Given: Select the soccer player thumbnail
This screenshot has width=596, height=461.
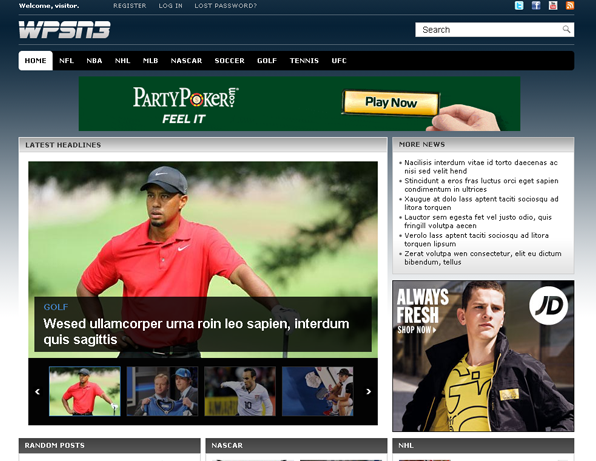Looking at the screenshot, I should (240, 391).
